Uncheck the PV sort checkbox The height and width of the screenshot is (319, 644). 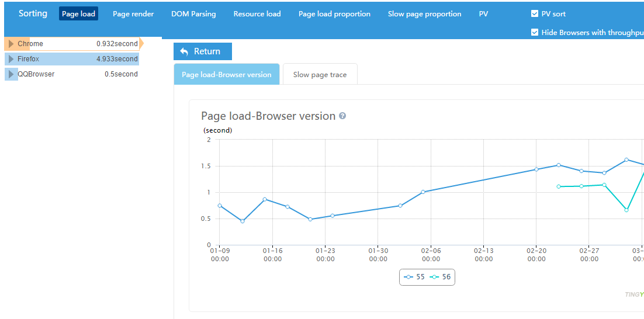[534, 14]
